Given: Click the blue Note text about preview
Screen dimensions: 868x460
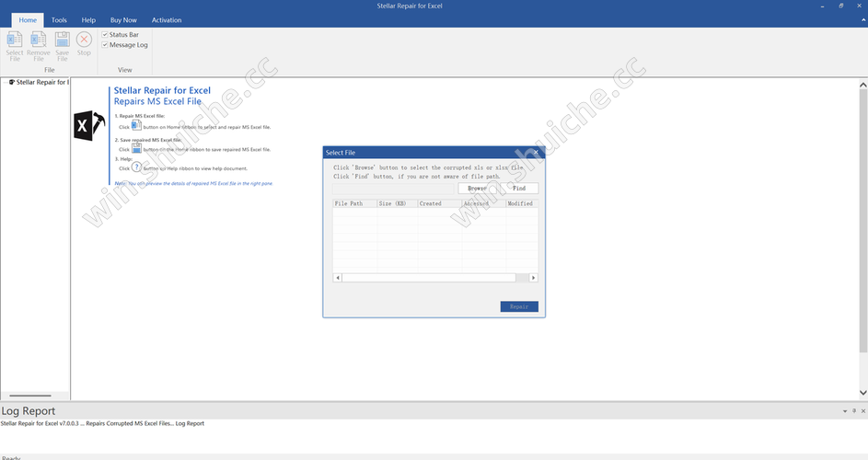Looking at the screenshot, I should (x=193, y=183).
